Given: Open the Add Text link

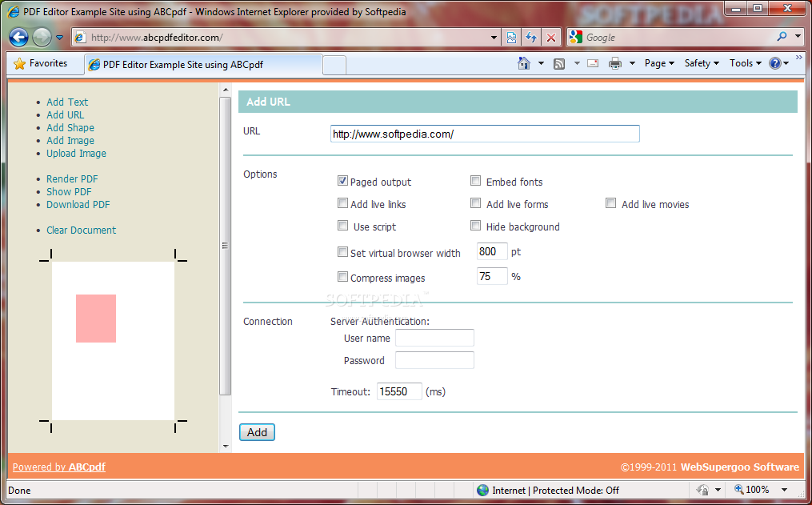Looking at the screenshot, I should [67, 102].
